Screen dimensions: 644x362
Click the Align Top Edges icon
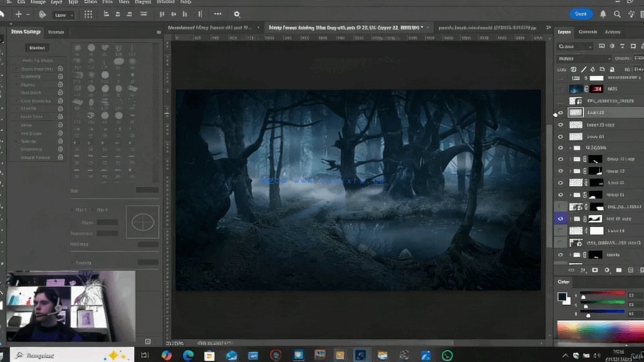click(162, 14)
